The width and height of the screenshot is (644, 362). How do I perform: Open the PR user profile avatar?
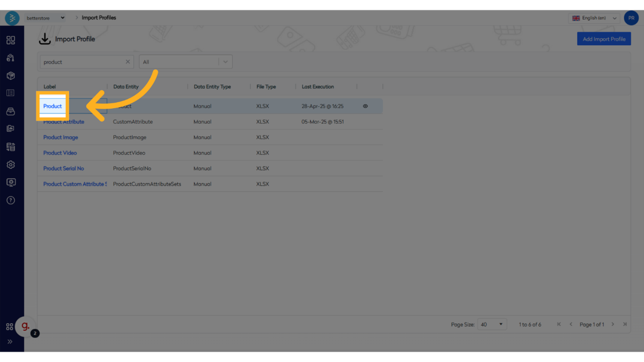630,18
